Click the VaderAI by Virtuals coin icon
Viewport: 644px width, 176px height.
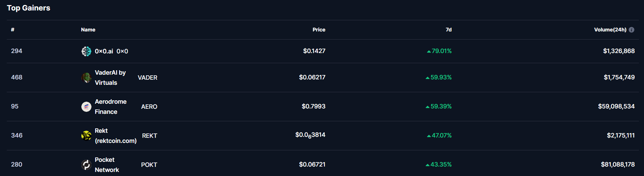[86, 78]
